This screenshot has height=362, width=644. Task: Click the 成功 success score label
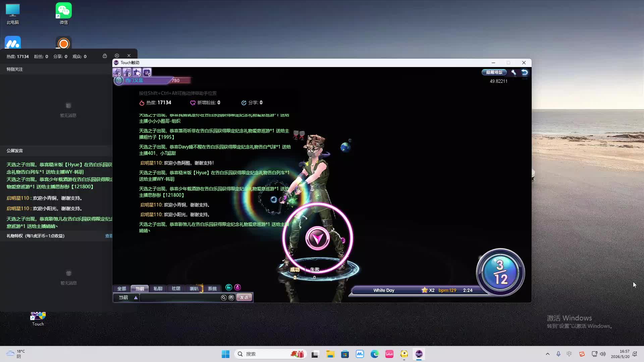point(295,270)
